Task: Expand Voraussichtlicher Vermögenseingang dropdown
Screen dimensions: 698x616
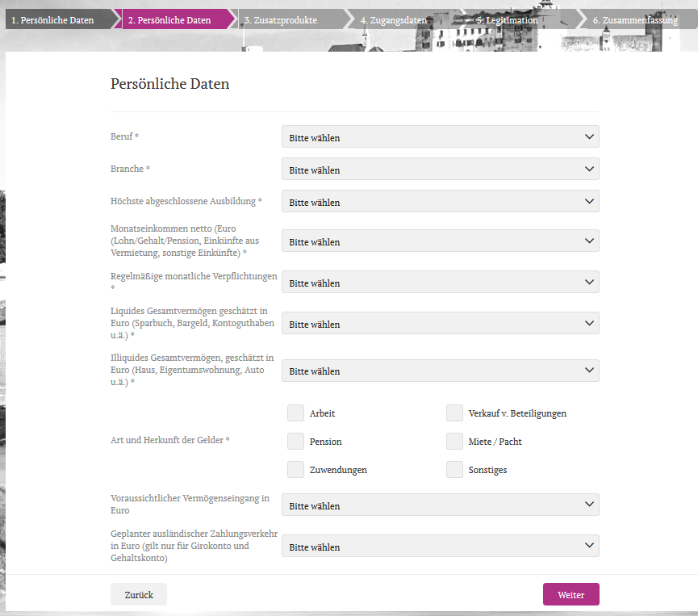Action: click(x=440, y=505)
